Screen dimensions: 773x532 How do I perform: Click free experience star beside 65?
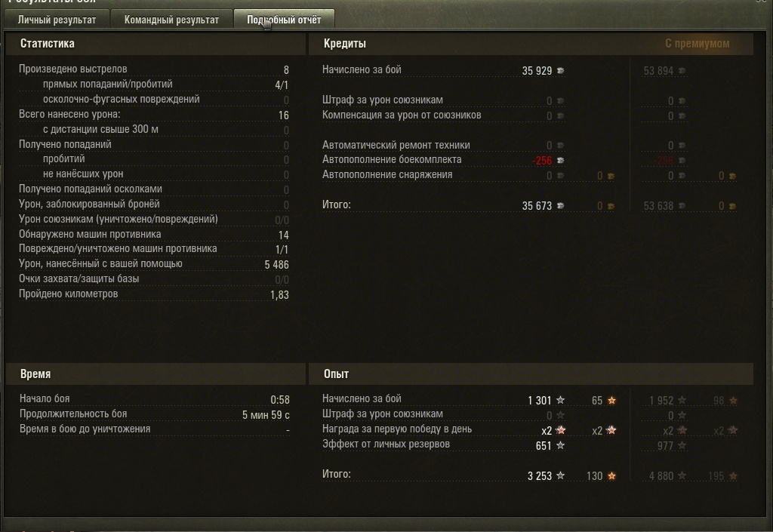(611, 400)
